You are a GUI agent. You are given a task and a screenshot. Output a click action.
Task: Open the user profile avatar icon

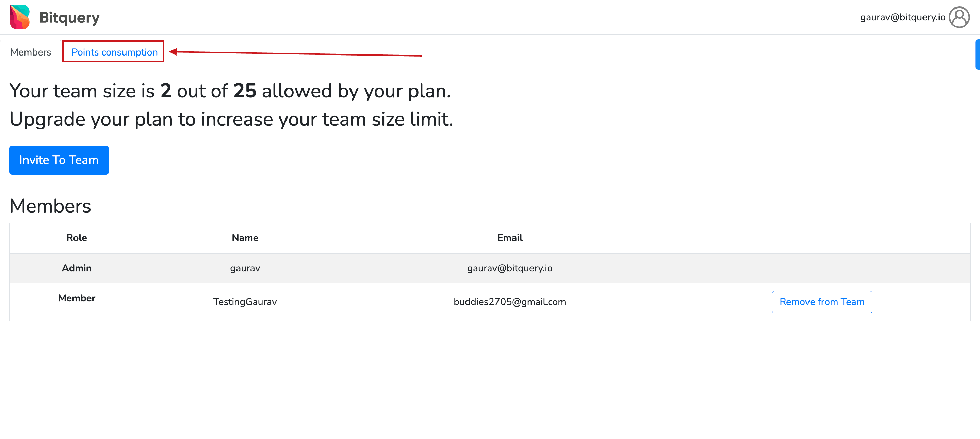959,17
